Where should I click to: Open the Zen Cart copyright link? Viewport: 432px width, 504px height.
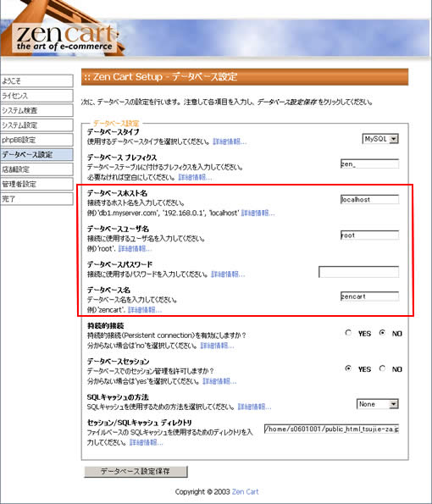tap(245, 491)
